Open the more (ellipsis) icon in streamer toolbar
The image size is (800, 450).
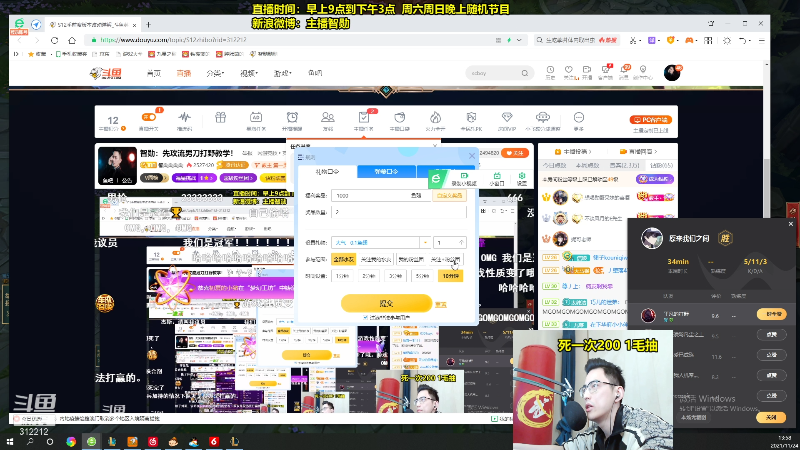click(x=579, y=118)
